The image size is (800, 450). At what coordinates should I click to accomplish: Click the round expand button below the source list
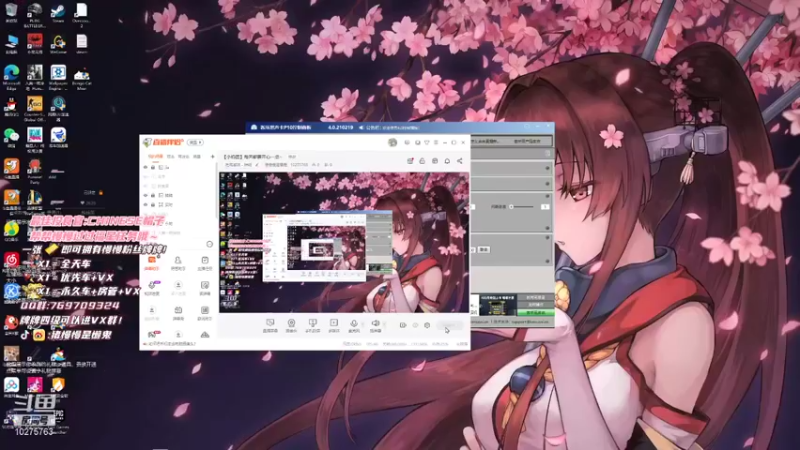[x=209, y=244]
